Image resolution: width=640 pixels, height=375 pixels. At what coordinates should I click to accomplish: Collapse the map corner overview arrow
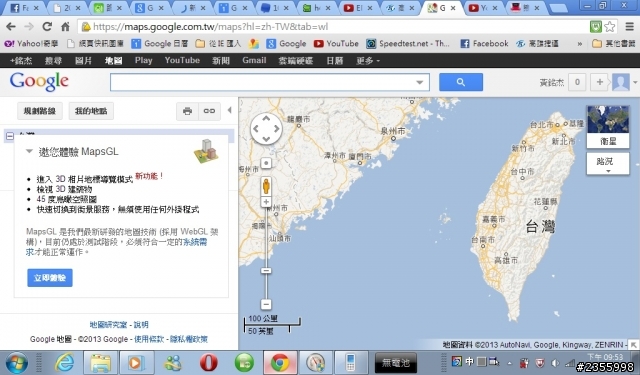click(x=633, y=345)
